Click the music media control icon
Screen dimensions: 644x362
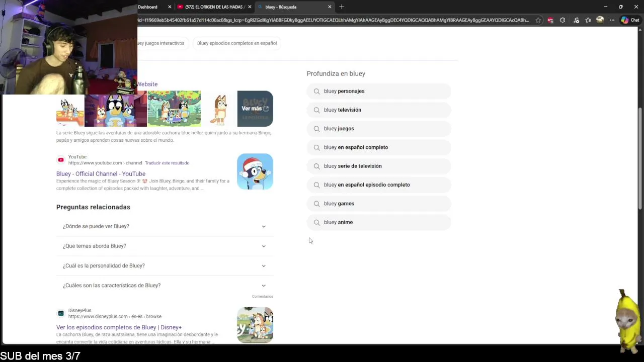tap(576, 20)
